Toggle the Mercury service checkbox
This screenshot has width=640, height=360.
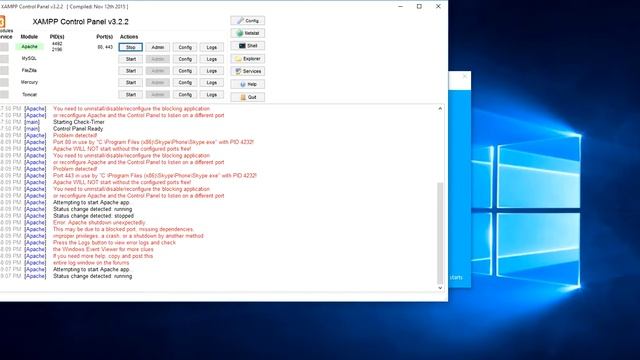click(4, 82)
